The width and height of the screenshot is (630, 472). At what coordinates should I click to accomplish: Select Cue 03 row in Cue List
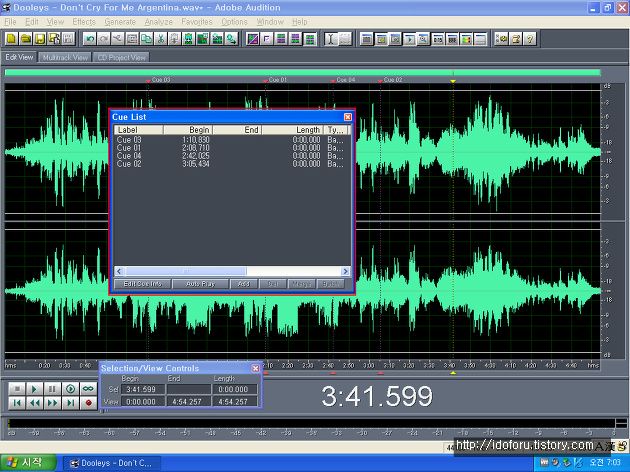point(232,140)
